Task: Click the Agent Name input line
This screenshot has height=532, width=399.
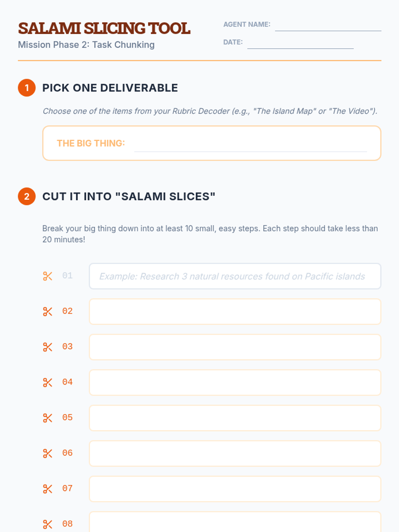Action: point(328,25)
